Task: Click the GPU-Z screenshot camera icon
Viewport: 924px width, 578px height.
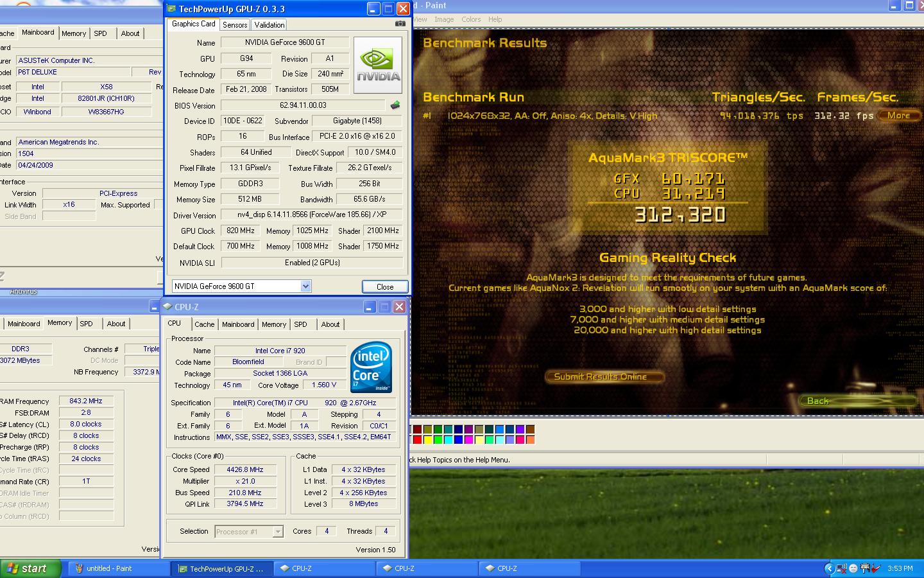Action: point(400,24)
